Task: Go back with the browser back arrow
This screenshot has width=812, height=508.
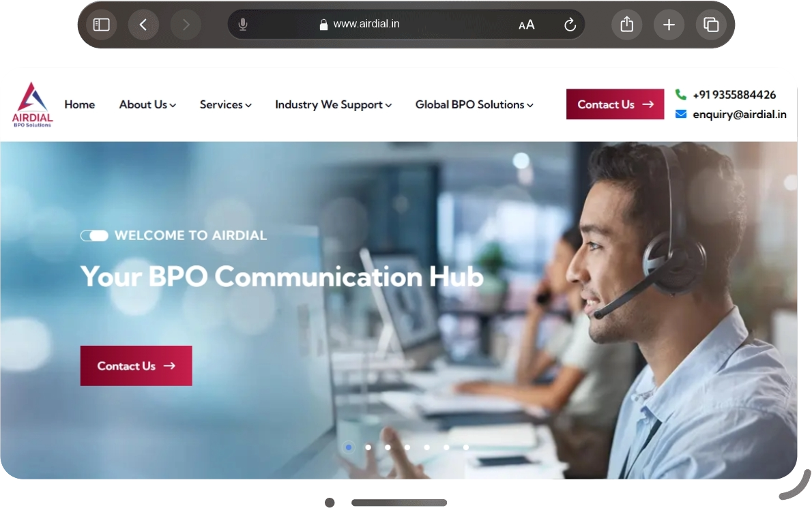Action: [x=143, y=25]
